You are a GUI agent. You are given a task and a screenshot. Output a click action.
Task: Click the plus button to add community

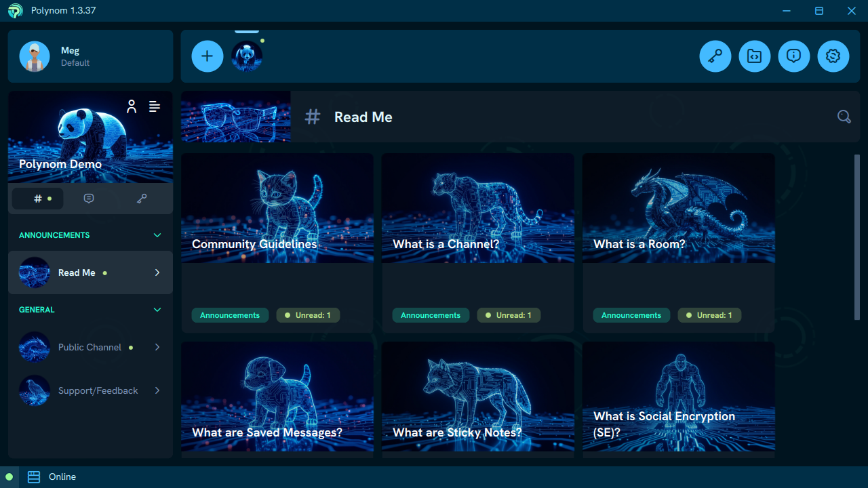click(208, 56)
